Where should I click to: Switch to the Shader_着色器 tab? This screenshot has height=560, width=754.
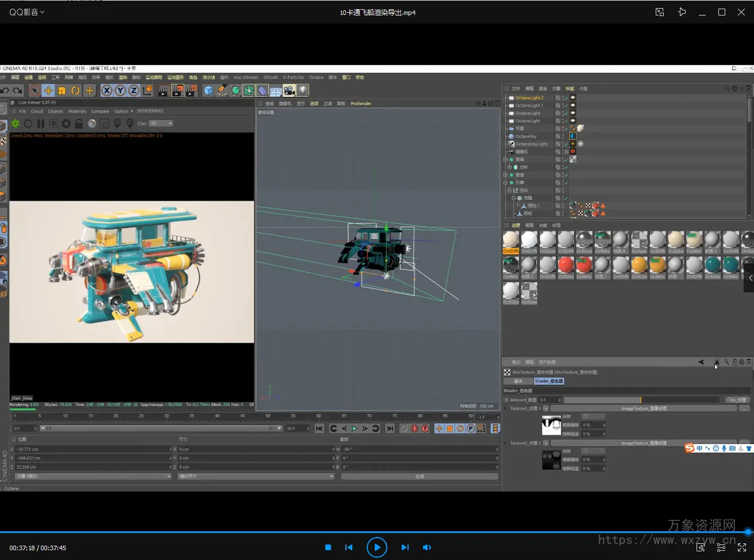point(549,381)
